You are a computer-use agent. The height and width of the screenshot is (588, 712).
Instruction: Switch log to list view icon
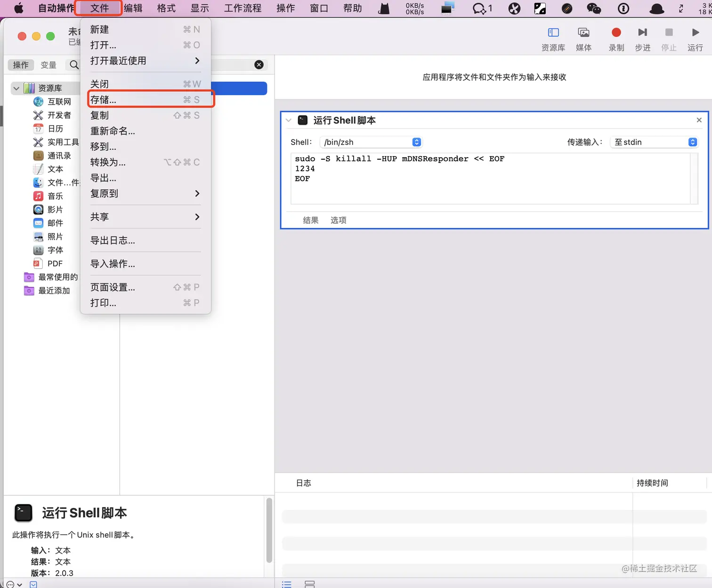[286, 584]
